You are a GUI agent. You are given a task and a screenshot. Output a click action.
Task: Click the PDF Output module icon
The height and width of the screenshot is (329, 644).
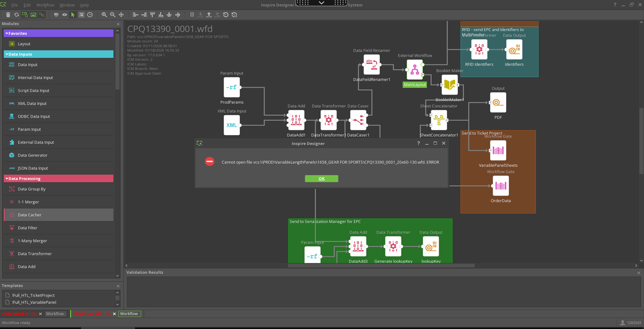pos(498,102)
